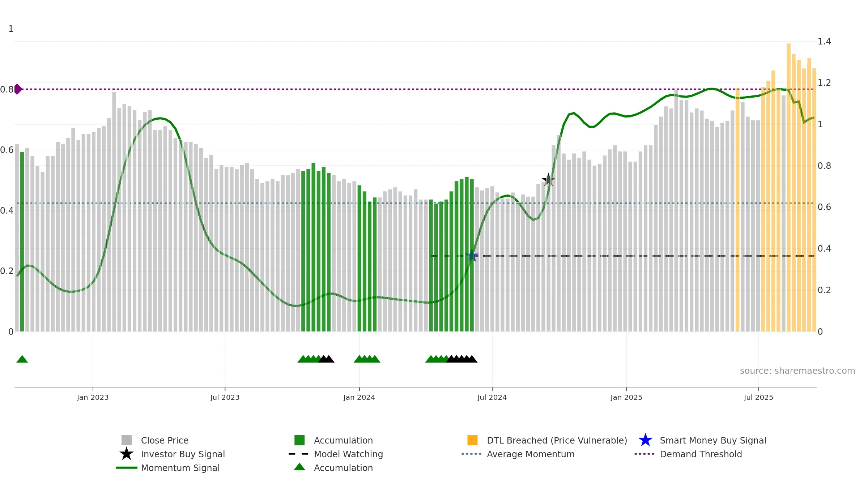
Task: Click the black star icon in legend
Action: click(x=127, y=454)
